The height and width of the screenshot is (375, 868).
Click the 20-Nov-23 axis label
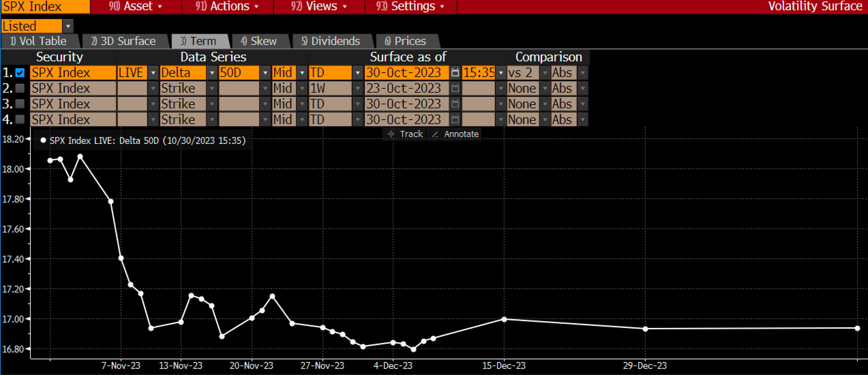252,366
